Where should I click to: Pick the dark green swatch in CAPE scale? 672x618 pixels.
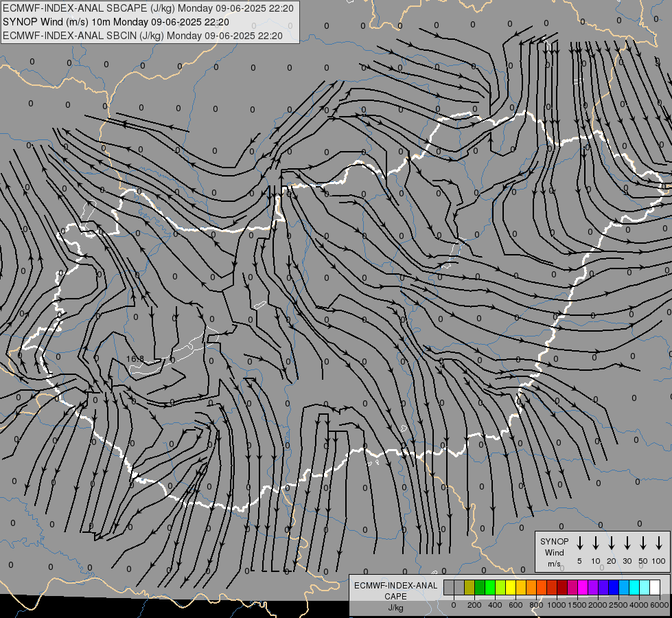click(480, 587)
